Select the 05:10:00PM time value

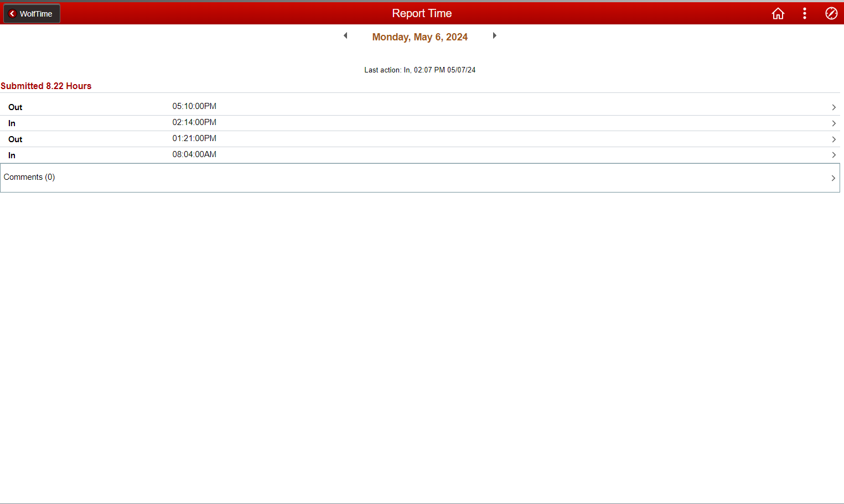tap(194, 106)
